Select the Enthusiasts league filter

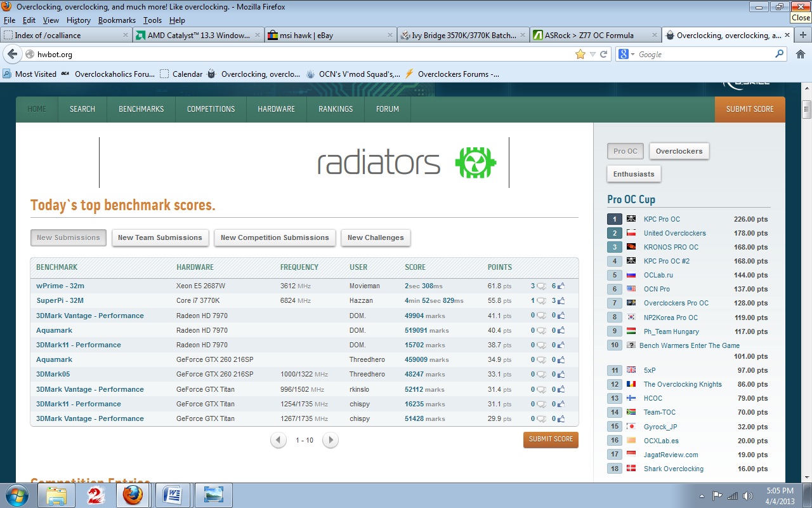634,174
